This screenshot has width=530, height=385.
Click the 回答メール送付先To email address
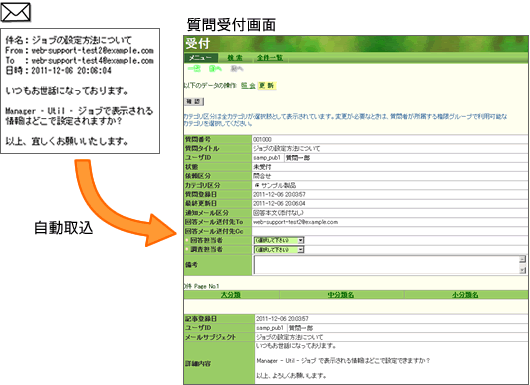295,222
